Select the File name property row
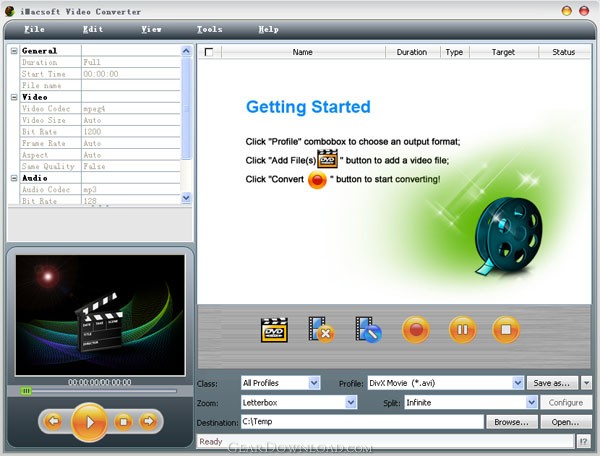The height and width of the screenshot is (456, 600). [100, 85]
